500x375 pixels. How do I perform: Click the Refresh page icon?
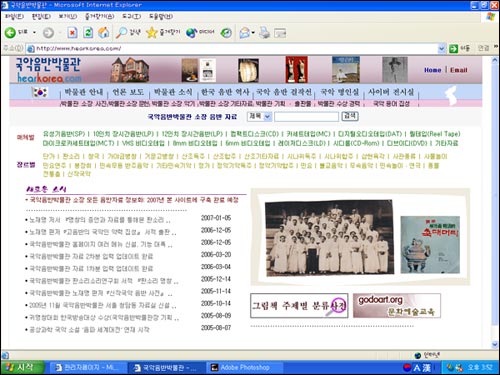[88, 32]
